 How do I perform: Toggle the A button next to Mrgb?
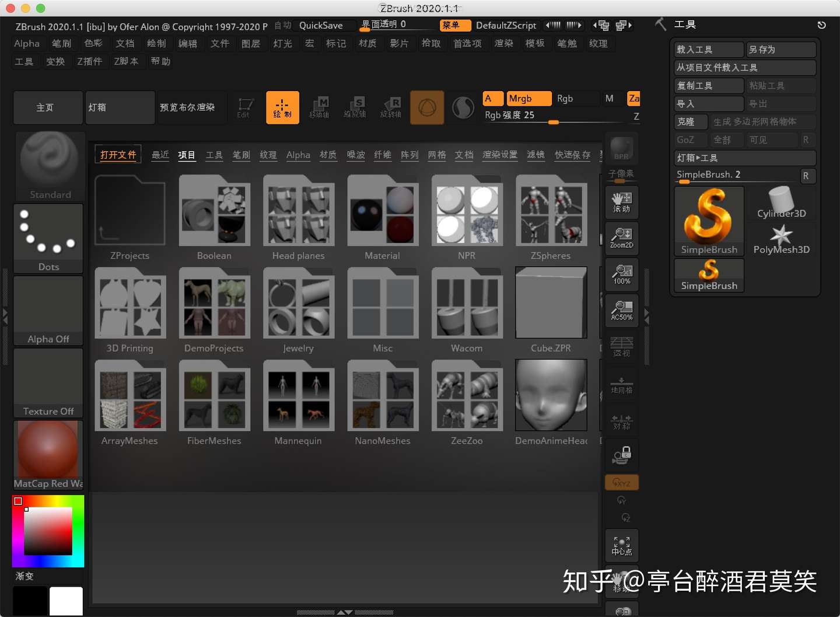[x=493, y=99]
